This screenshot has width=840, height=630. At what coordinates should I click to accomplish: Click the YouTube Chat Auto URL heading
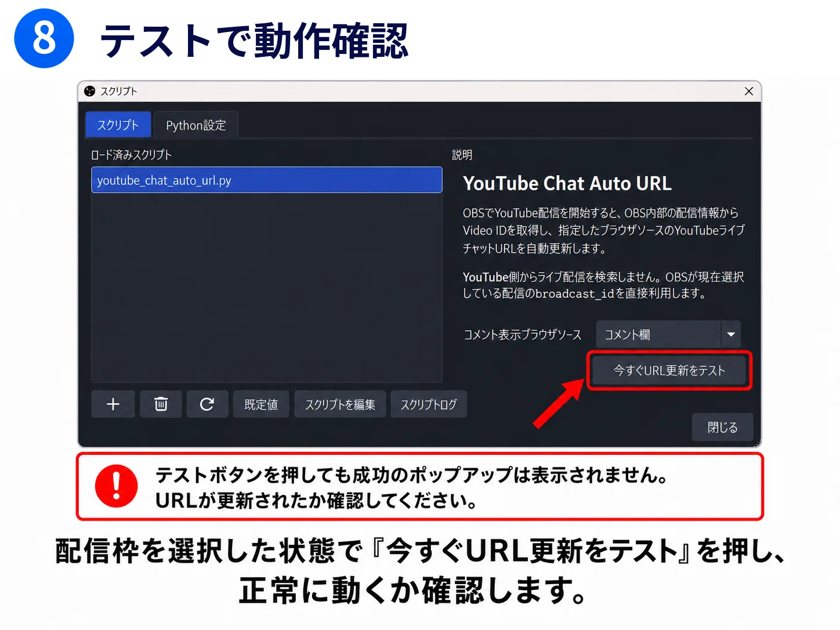tap(567, 183)
